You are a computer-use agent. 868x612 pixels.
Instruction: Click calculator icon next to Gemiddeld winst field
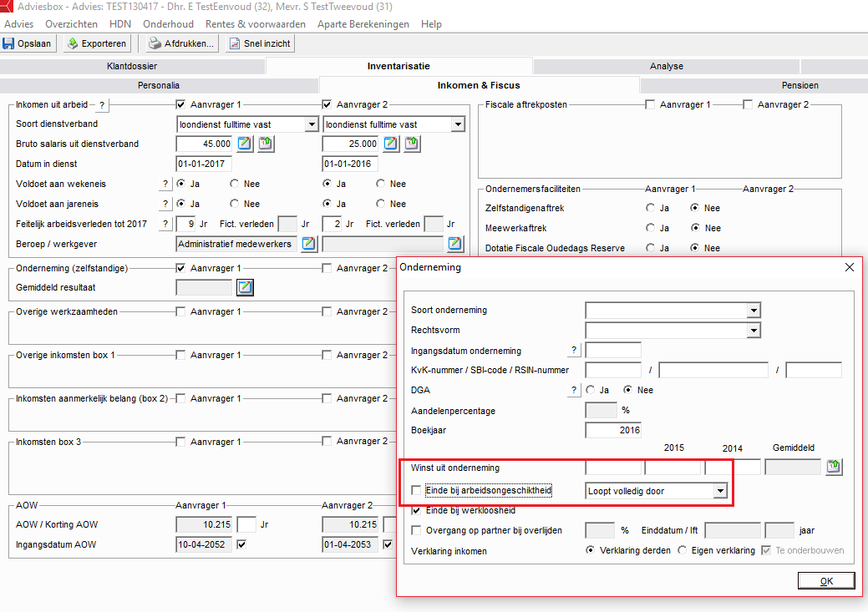coord(833,467)
